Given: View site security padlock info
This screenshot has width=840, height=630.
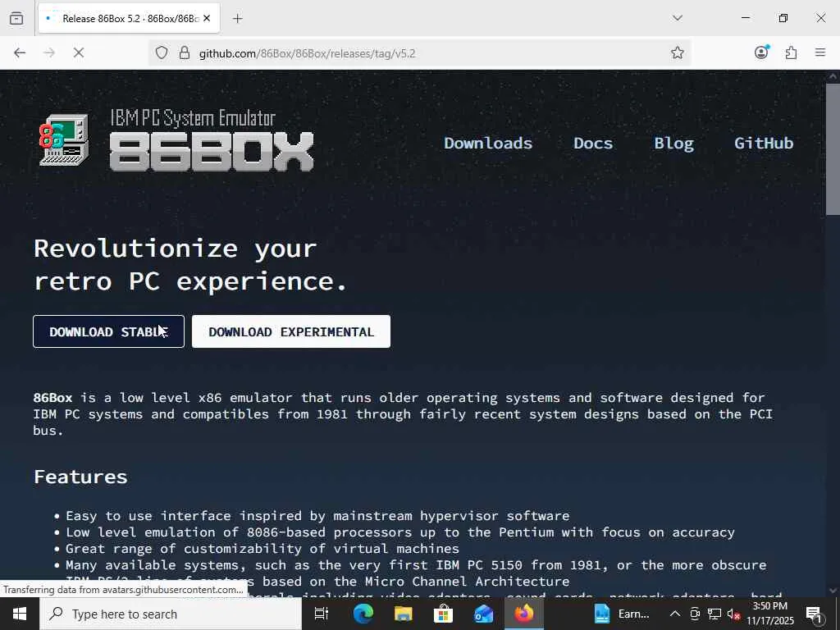Looking at the screenshot, I should tap(185, 52).
